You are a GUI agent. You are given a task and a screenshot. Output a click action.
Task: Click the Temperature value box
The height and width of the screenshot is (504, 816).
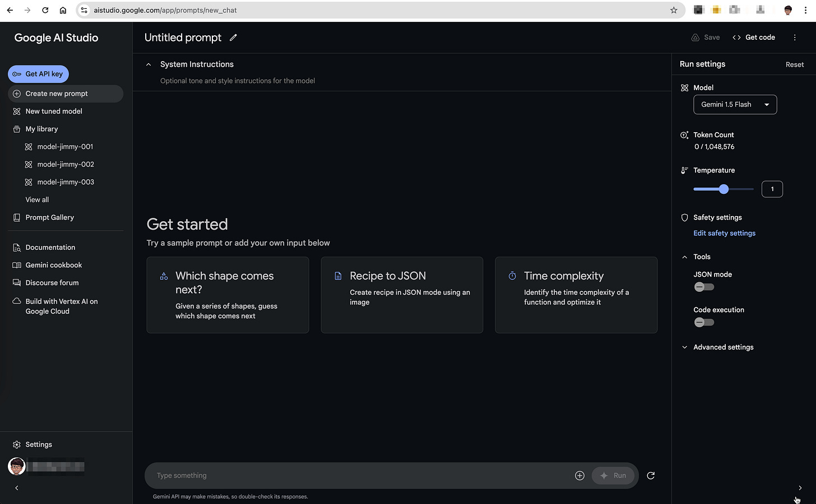coord(772,189)
